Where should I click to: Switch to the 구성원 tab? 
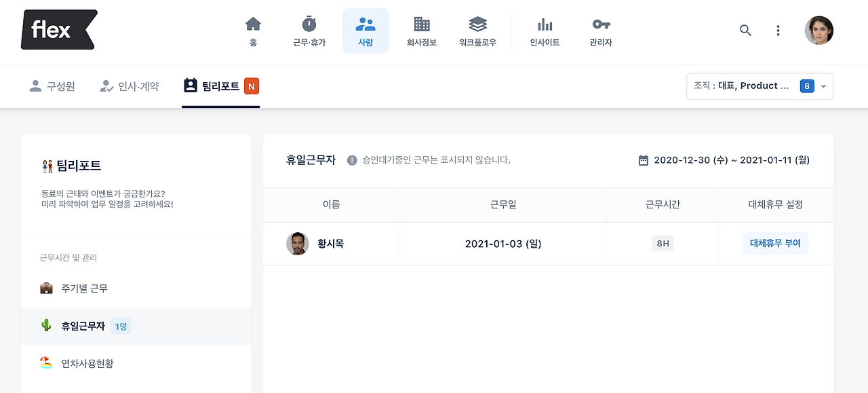[x=52, y=86]
